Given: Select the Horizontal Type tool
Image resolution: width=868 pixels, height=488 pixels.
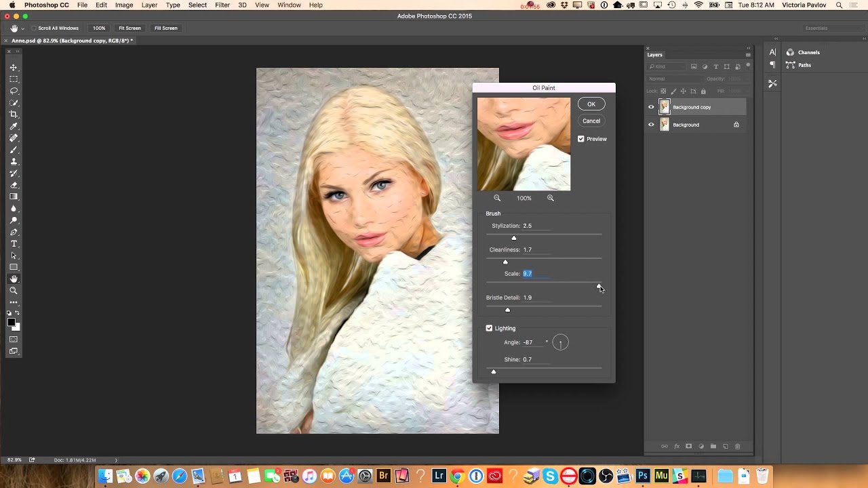Looking at the screenshot, I should coord(14,244).
